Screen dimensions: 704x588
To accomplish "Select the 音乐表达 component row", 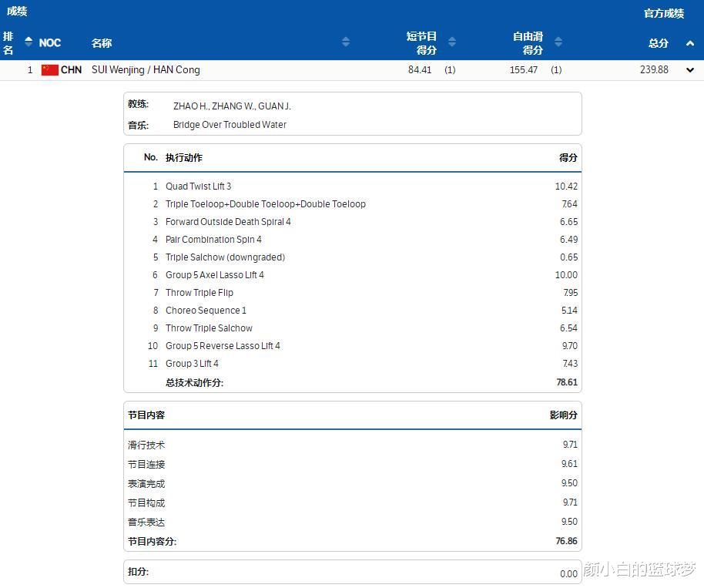I will pos(353,522).
